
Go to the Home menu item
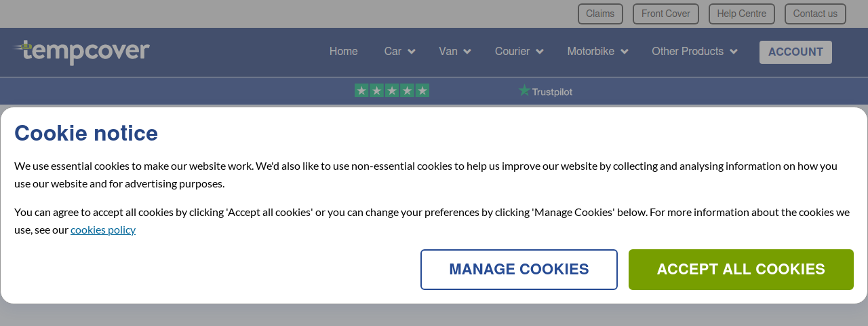click(x=343, y=52)
